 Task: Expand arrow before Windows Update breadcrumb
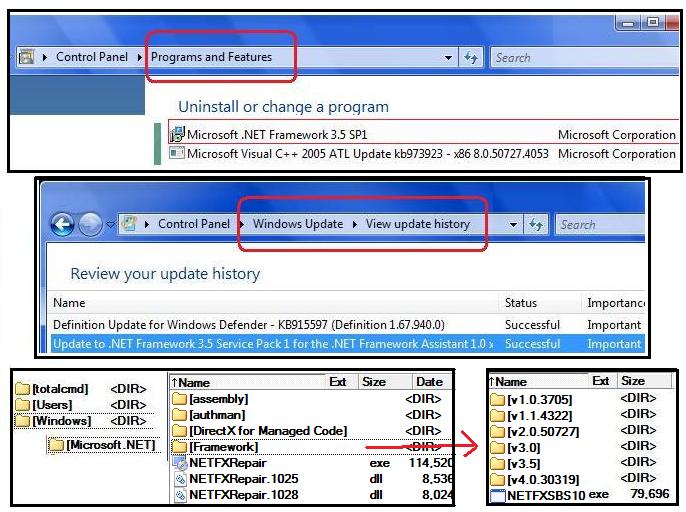pos(242,224)
